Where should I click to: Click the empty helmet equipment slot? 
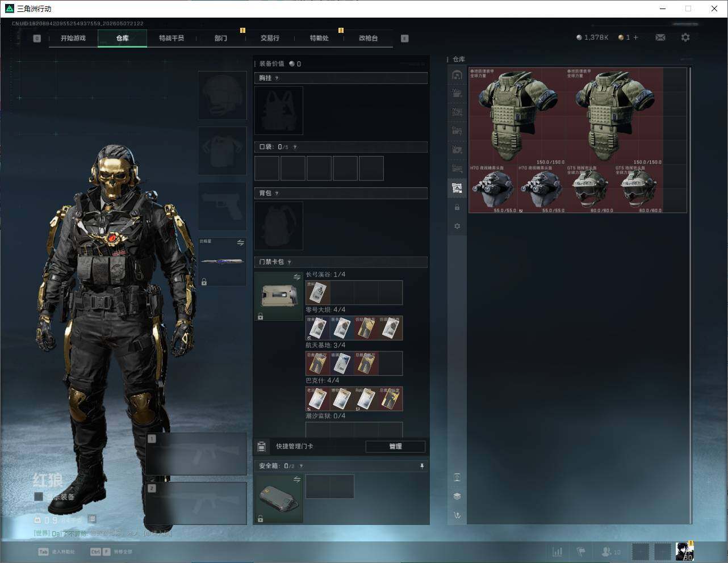click(x=223, y=95)
